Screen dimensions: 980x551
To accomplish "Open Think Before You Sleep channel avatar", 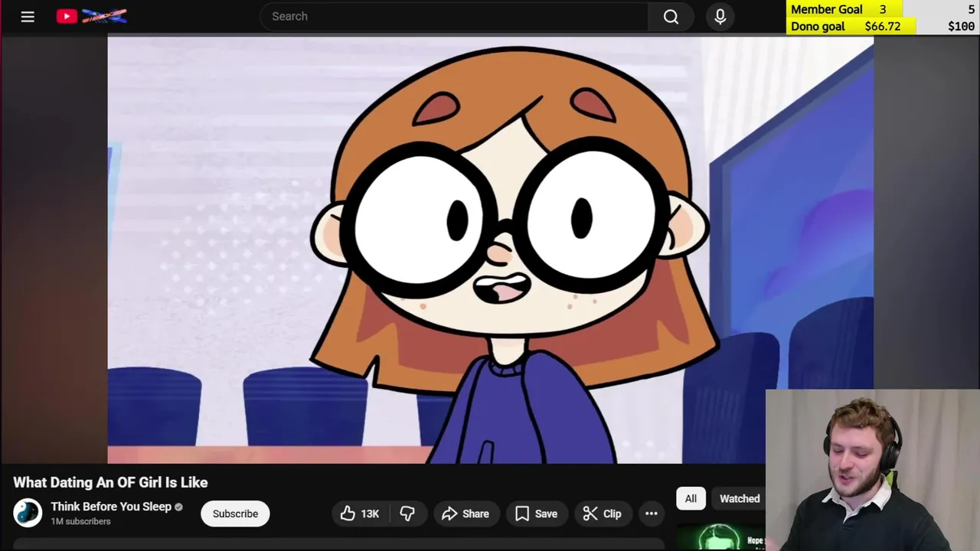I will tap(28, 513).
